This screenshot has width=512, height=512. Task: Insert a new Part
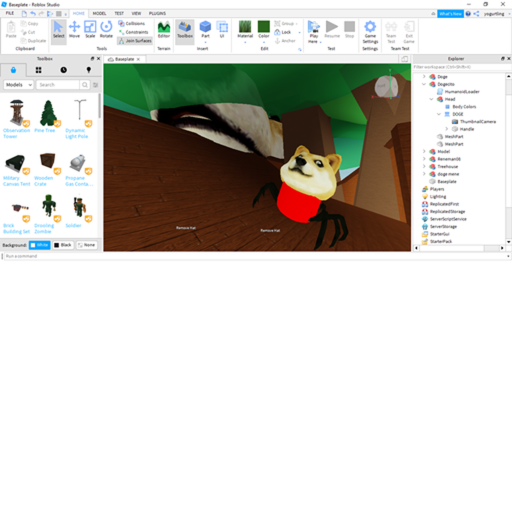click(205, 29)
